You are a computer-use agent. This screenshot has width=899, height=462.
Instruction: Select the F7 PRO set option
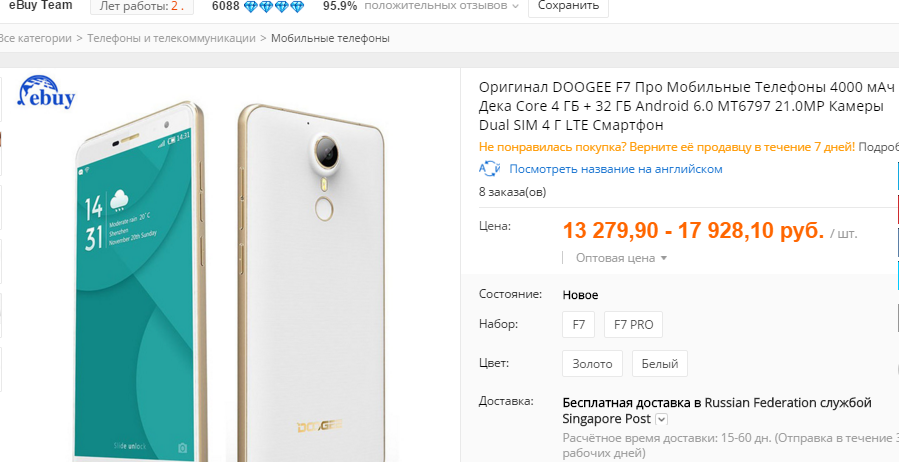coord(633,324)
